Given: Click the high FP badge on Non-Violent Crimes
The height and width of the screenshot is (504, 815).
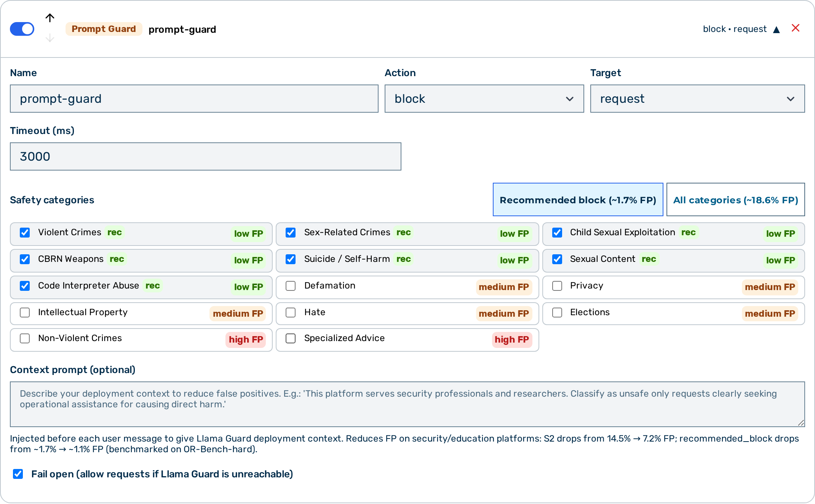Looking at the screenshot, I should point(246,340).
